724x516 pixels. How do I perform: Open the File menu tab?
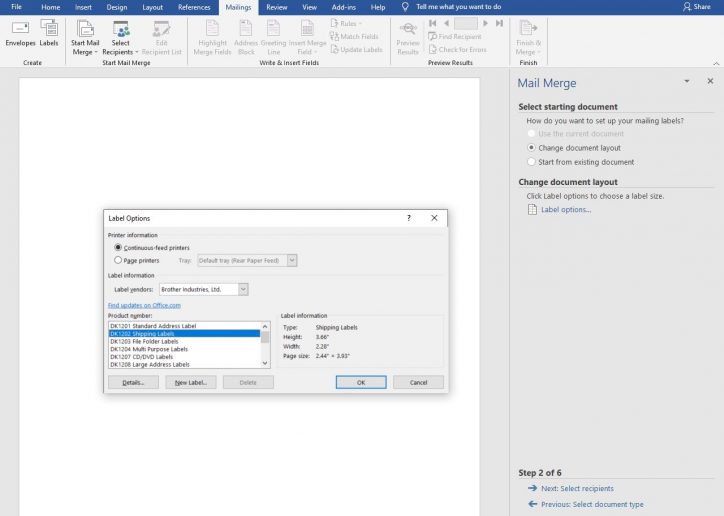coord(16,7)
